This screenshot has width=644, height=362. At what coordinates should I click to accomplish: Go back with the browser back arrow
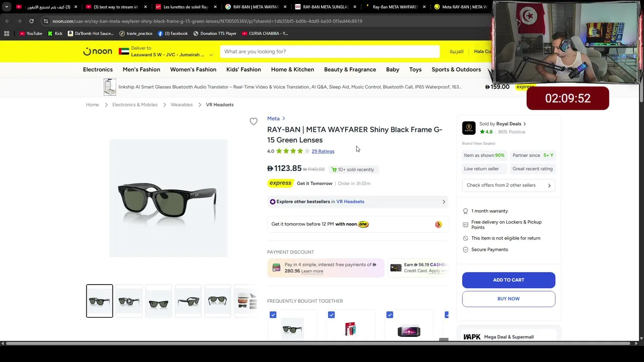pyautogui.click(x=7, y=21)
